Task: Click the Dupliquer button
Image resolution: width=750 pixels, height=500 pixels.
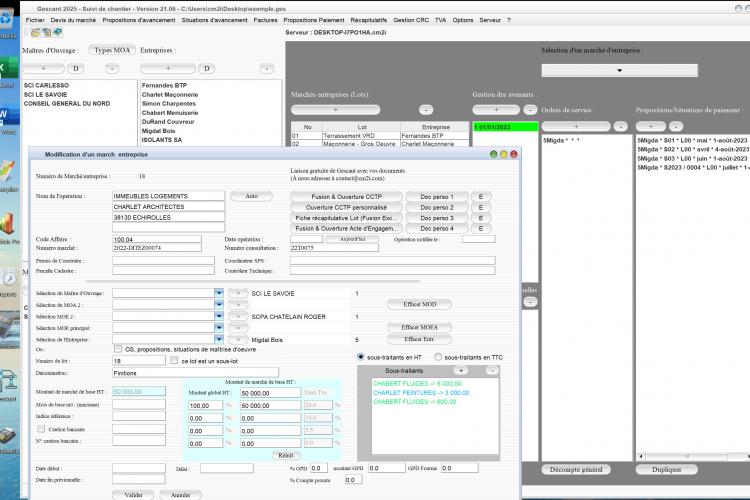Action: pyautogui.click(x=666, y=469)
